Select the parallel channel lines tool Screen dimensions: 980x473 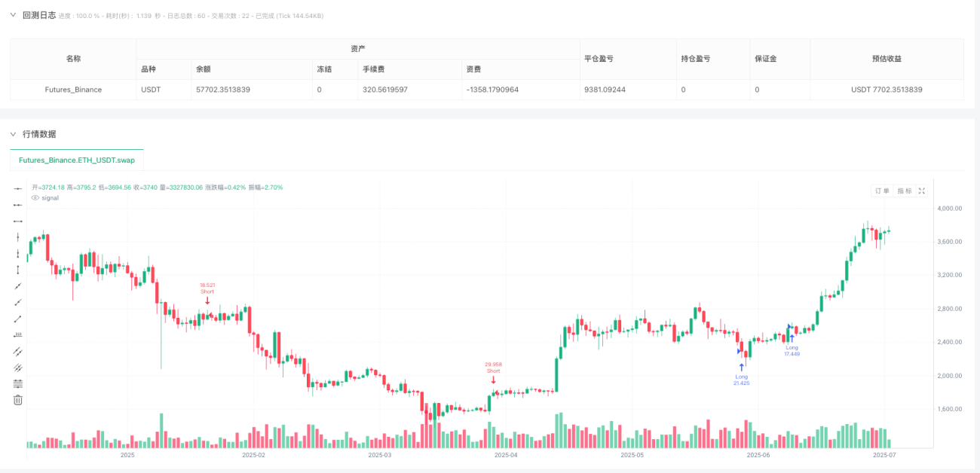[18, 351]
